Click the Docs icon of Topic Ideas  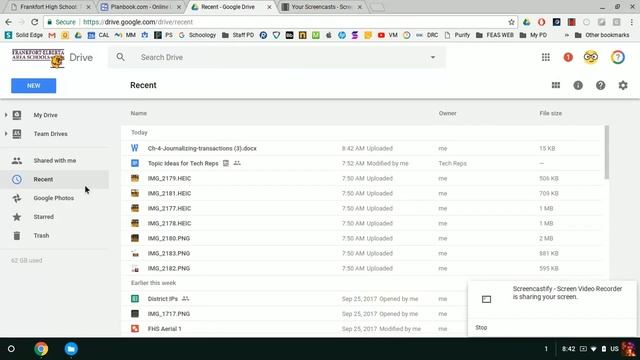(x=135, y=163)
